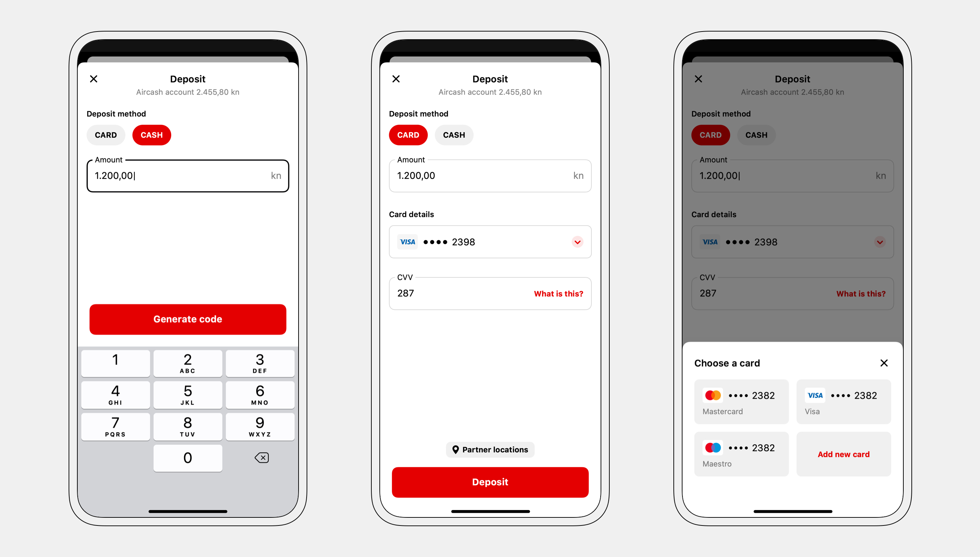Close the Choose a card panel
The image size is (980, 557).
[884, 363]
